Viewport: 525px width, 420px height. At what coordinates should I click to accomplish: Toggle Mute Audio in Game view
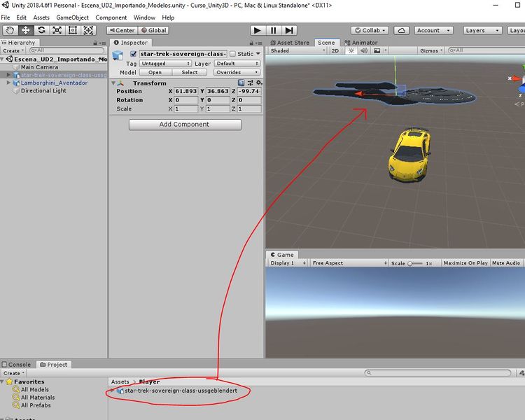click(x=506, y=263)
